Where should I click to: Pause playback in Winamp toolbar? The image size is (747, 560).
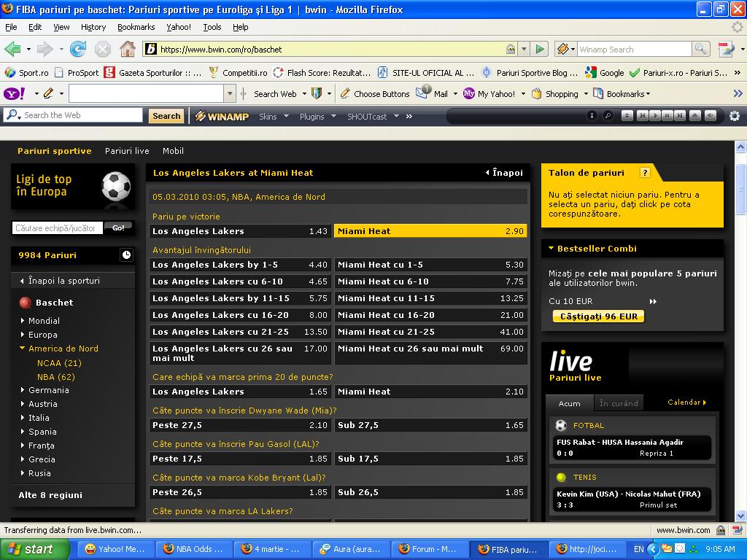click(x=667, y=116)
